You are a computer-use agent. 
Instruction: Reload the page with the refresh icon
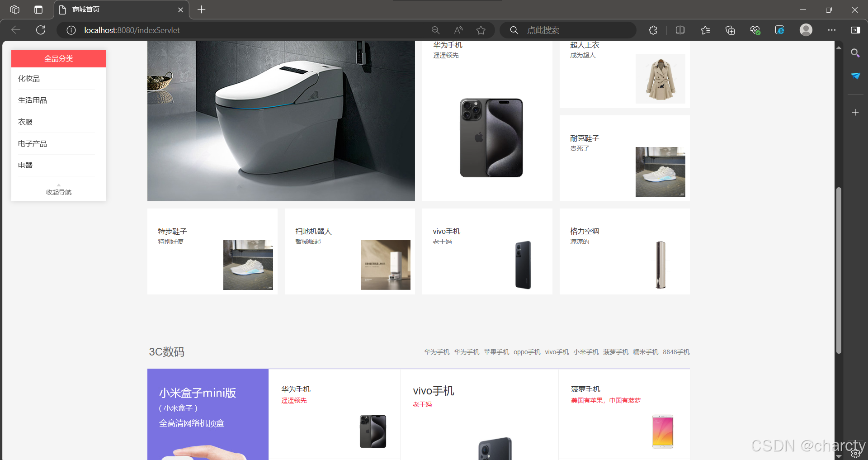click(x=41, y=30)
